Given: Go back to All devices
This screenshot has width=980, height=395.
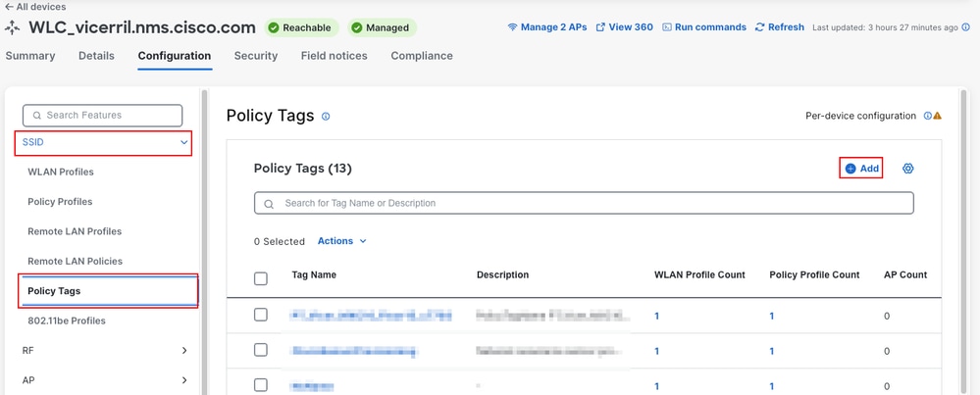Looking at the screenshot, I should 35,7.
